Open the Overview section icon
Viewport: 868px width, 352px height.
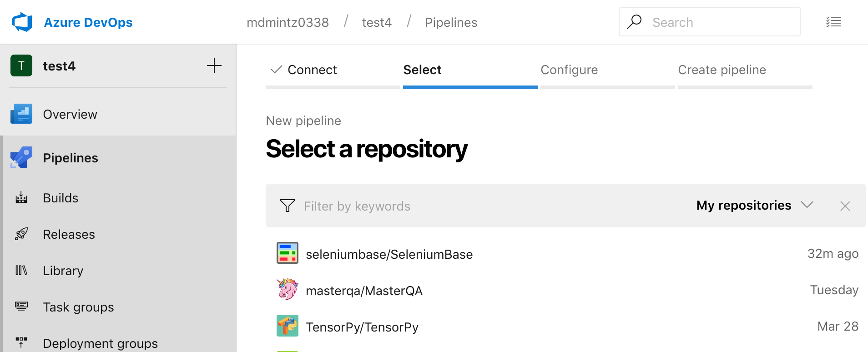(21, 114)
